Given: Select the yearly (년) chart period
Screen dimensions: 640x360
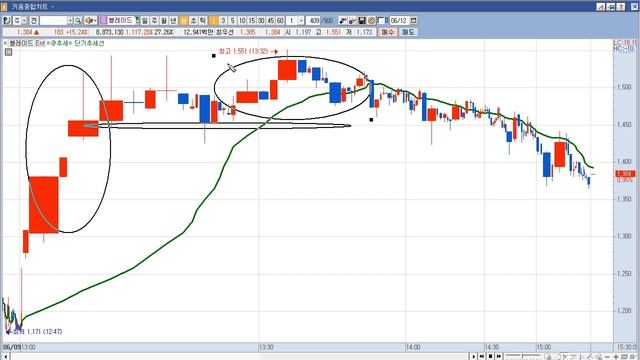Looking at the screenshot, I should pos(173,20).
